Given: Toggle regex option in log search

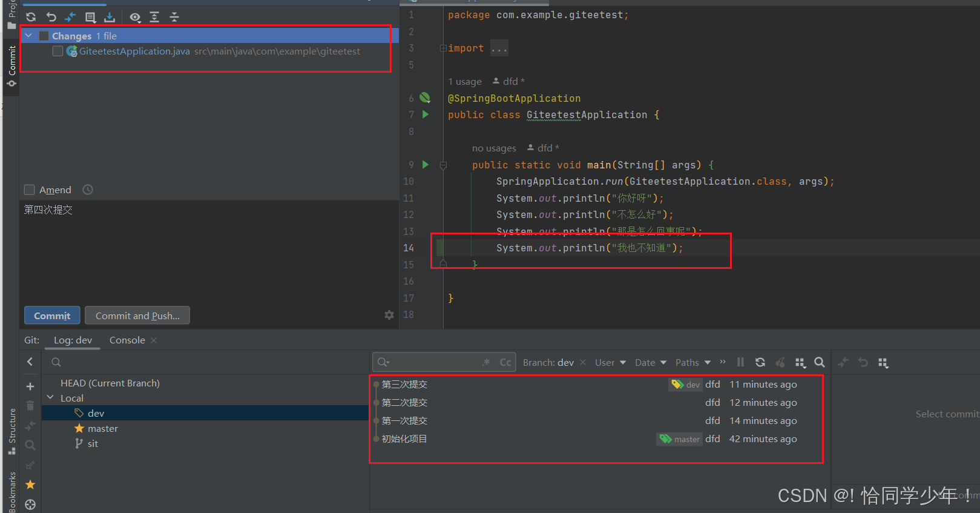Looking at the screenshot, I should click(x=486, y=362).
